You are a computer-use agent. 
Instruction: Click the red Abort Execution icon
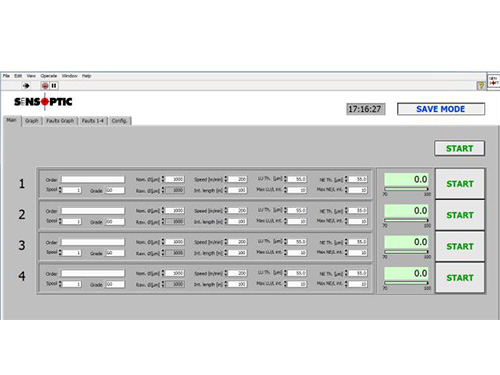[x=45, y=86]
